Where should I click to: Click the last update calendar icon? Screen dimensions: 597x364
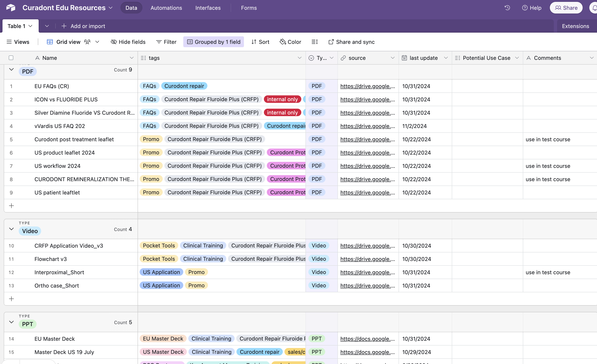404,58
